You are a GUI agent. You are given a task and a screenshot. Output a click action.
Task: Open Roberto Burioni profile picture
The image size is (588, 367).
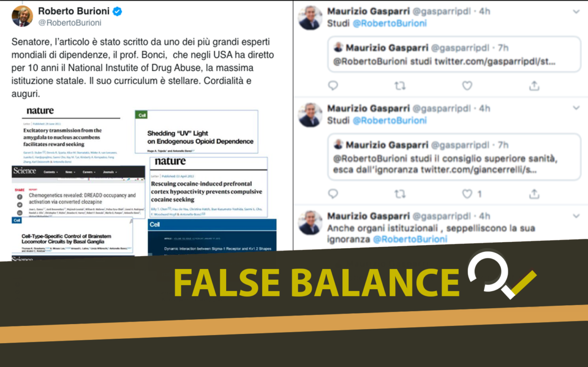[x=22, y=16]
